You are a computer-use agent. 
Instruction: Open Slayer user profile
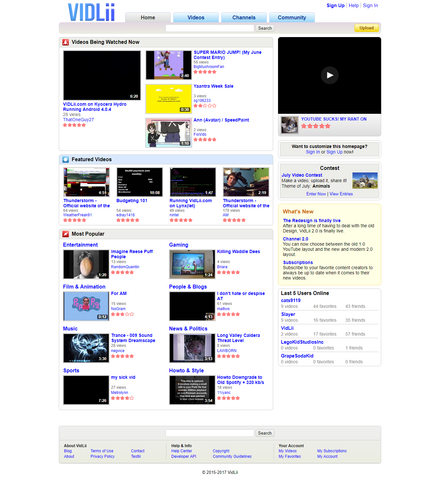[x=288, y=314]
